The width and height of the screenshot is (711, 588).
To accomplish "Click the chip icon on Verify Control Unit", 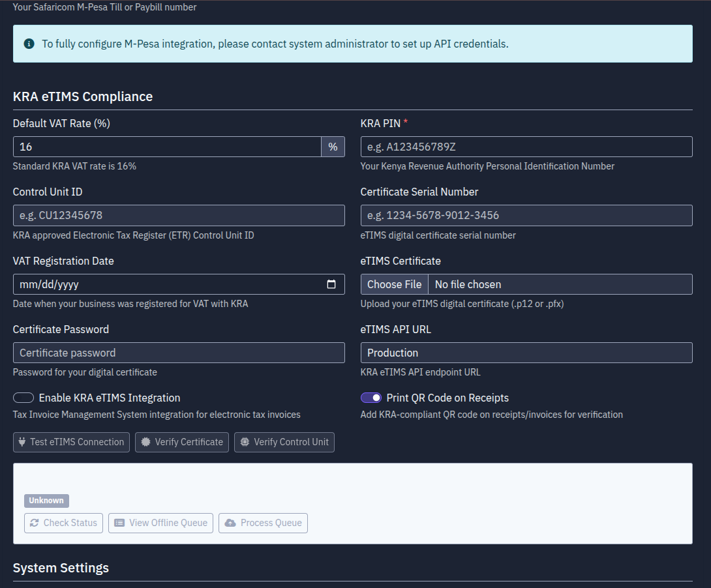I will pyautogui.click(x=245, y=442).
